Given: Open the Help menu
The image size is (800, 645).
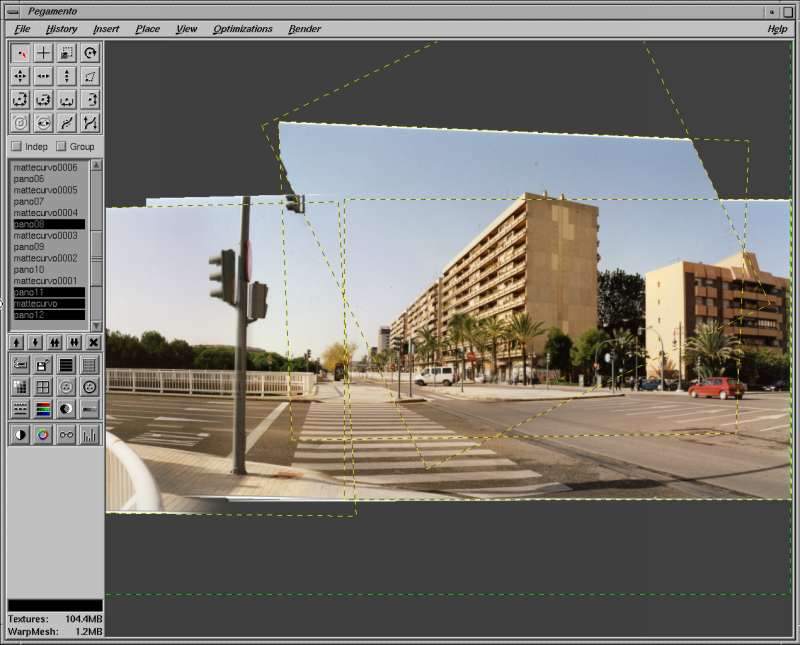Looking at the screenshot, I should 777,29.
